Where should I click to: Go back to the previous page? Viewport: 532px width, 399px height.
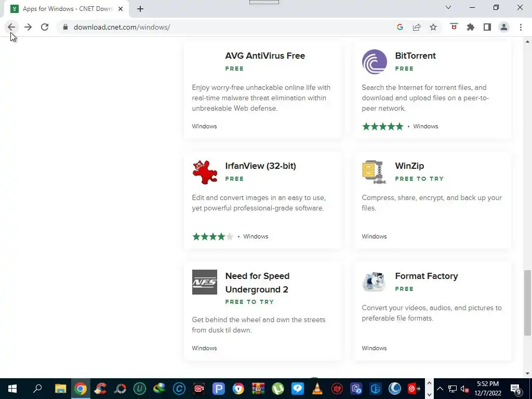11,27
